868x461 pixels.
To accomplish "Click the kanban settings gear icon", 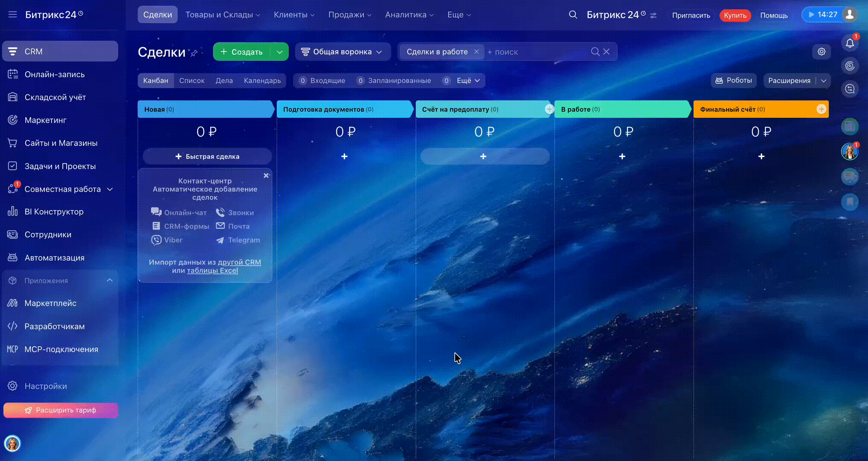I will tap(821, 52).
